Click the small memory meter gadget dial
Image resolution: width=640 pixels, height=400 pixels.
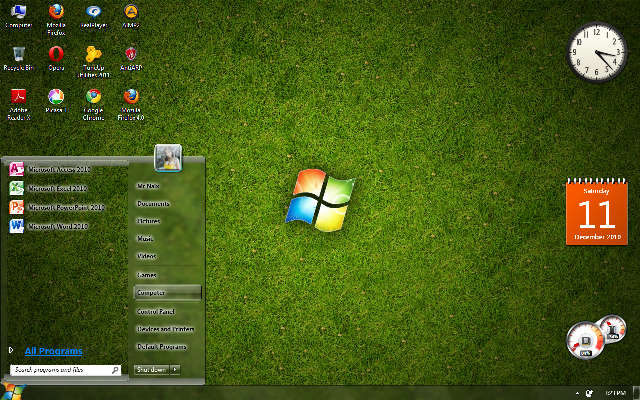click(x=612, y=328)
